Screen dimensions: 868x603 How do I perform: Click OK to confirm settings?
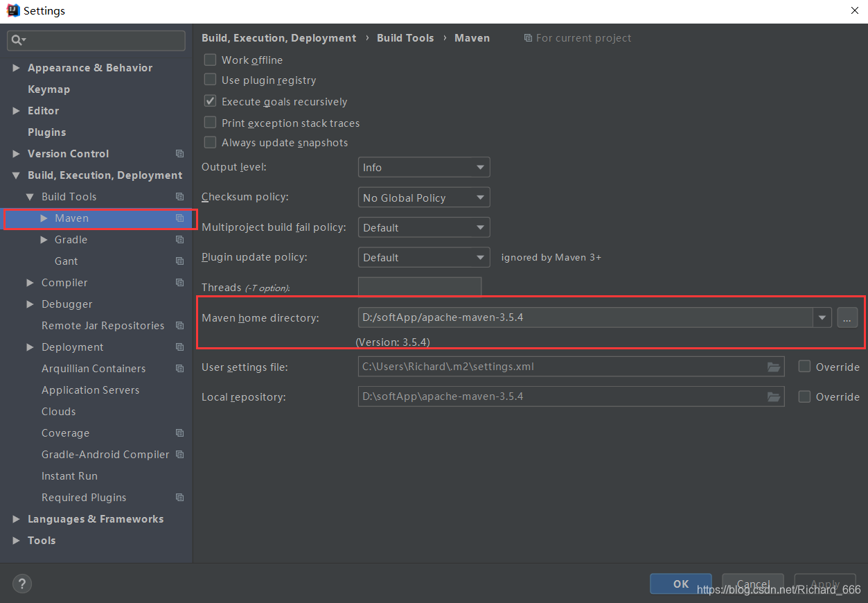tap(681, 584)
